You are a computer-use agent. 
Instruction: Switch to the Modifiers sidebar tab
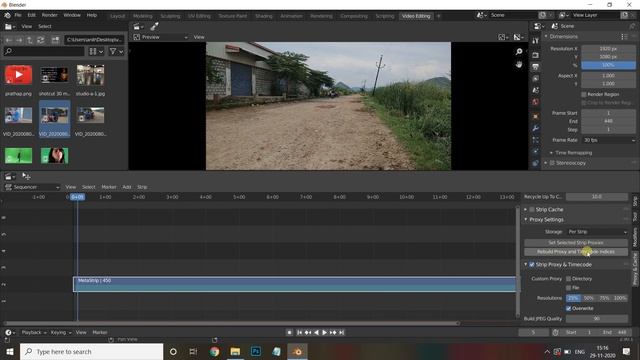click(635, 237)
